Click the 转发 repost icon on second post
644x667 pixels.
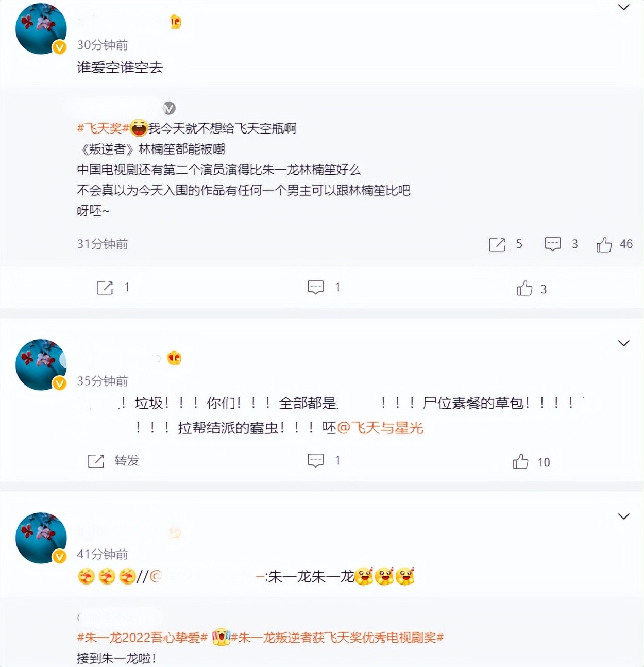coord(96,461)
